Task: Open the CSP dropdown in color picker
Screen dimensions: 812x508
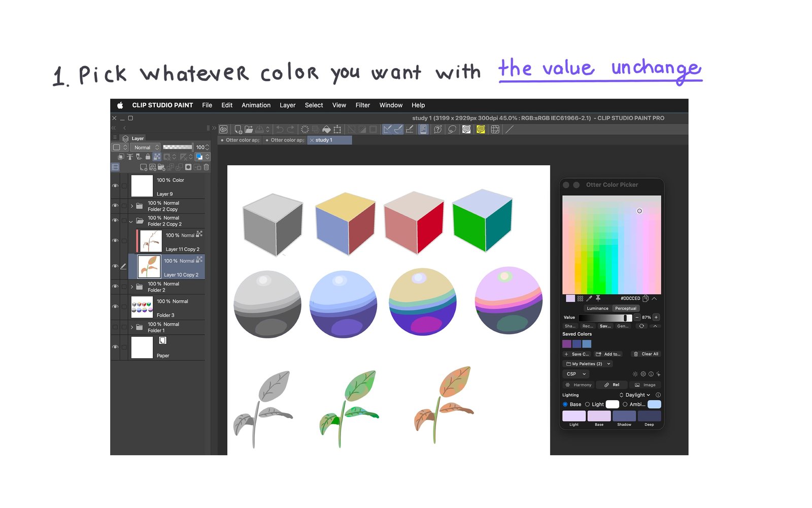Action: tap(576, 374)
